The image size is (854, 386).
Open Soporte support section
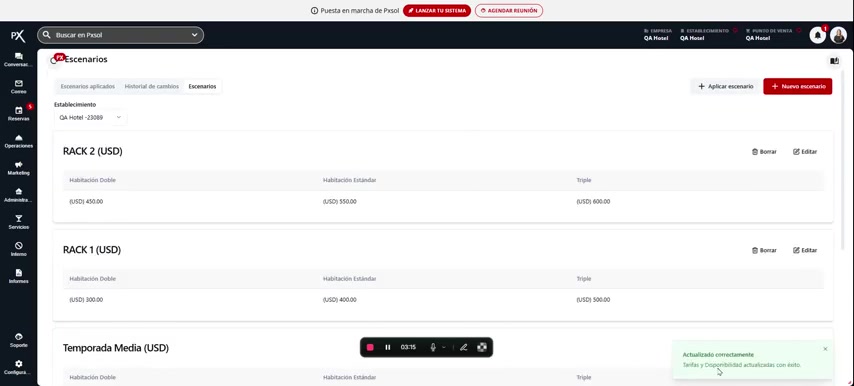pyautogui.click(x=19, y=340)
